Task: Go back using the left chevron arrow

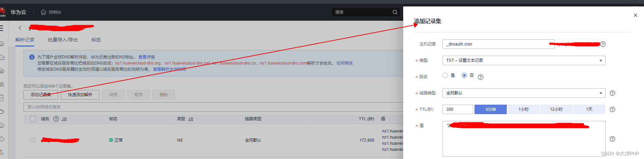Action: coord(20,28)
